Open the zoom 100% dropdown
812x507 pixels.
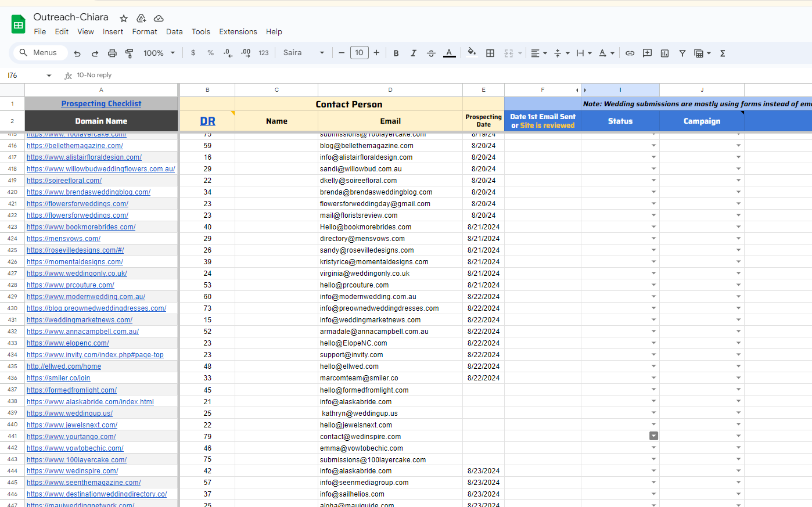[x=159, y=53]
